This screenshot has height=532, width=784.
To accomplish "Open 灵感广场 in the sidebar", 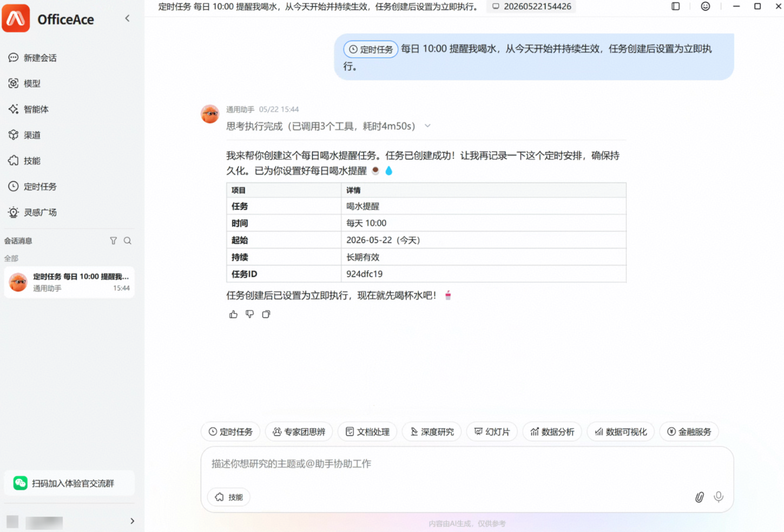I will click(x=32, y=212).
